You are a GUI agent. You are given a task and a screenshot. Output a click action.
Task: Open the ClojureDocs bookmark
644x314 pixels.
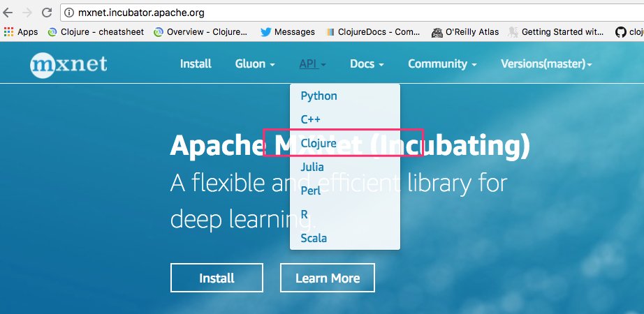click(373, 32)
